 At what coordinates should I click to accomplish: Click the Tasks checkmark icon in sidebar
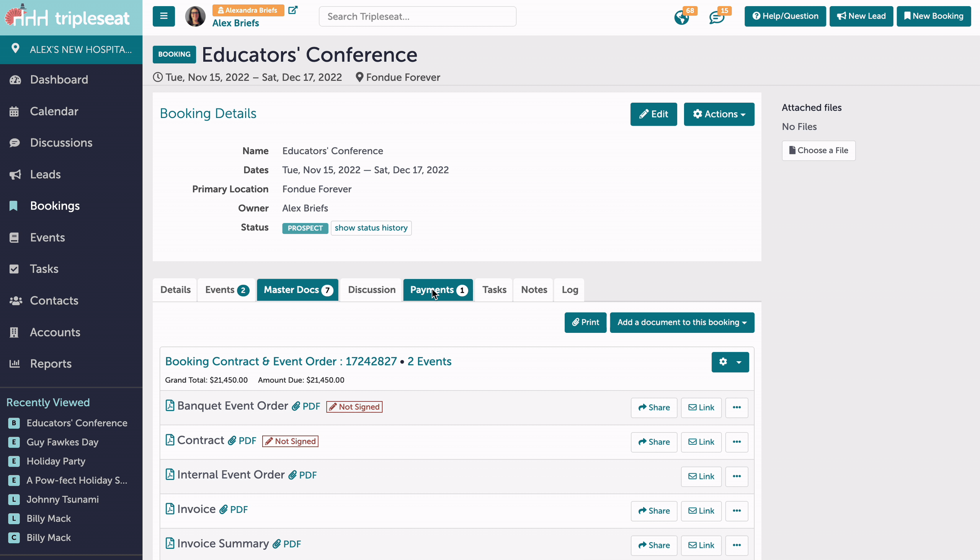14,269
